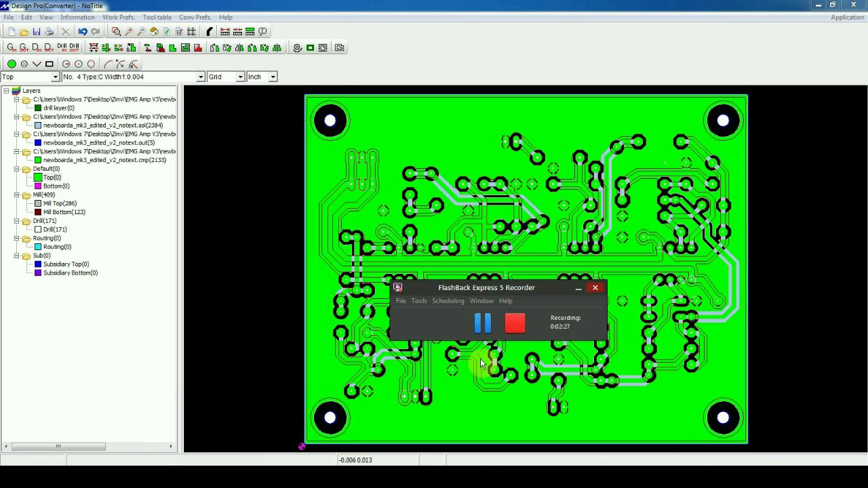Collapse the Routing(0) folder

click(17, 238)
